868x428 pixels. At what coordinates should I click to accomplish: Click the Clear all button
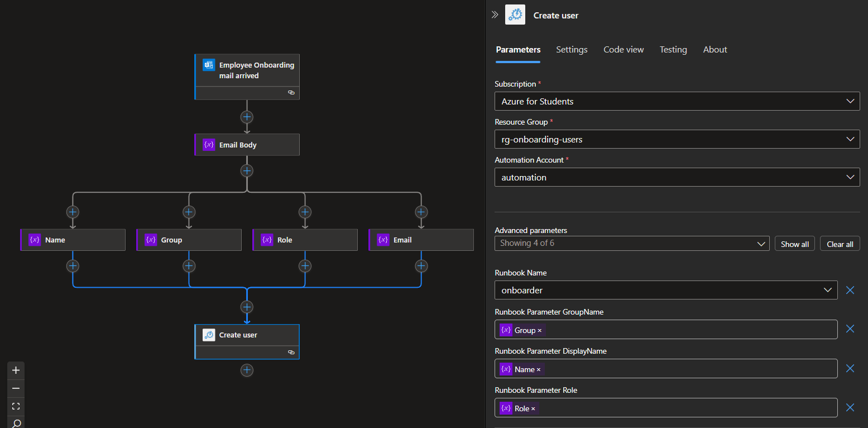(x=840, y=244)
